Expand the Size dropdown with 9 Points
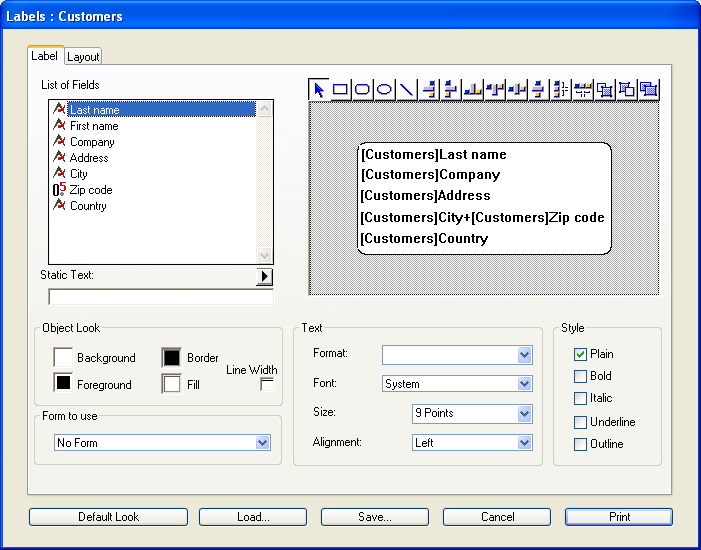701x550 pixels. (472, 414)
